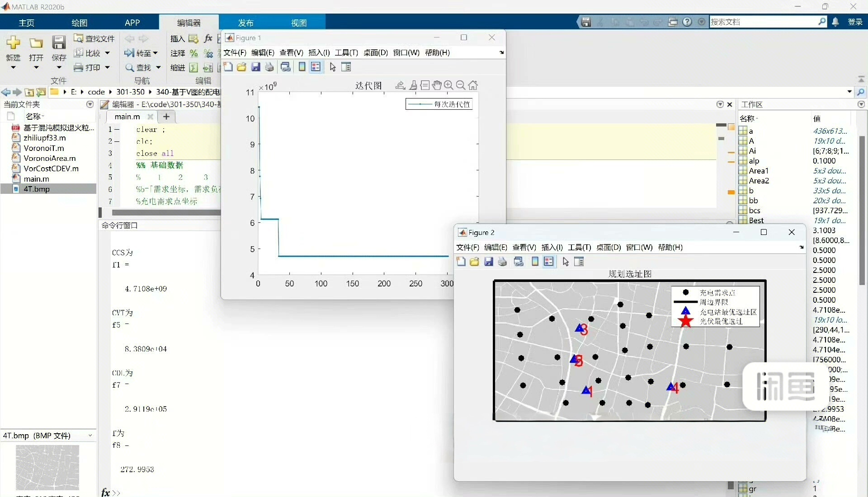Expand the 保存 save dropdown arrow
The height and width of the screenshot is (497, 868).
(x=59, y=68)
